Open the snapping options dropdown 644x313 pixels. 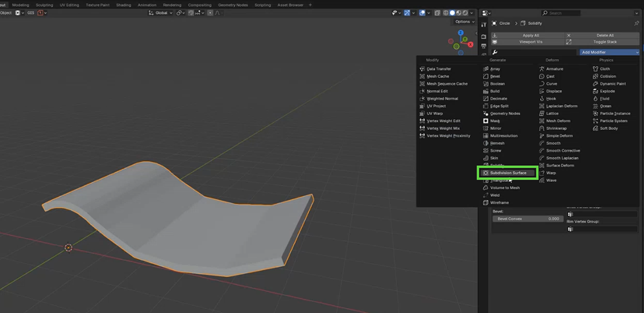click(201, 13)
